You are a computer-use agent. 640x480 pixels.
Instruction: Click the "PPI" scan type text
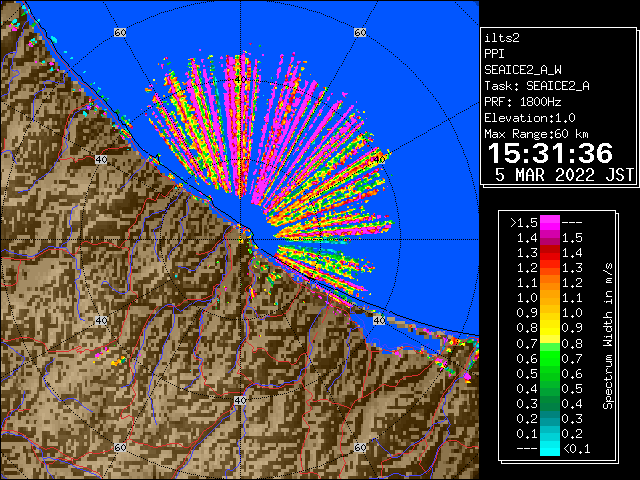point(494,54)
